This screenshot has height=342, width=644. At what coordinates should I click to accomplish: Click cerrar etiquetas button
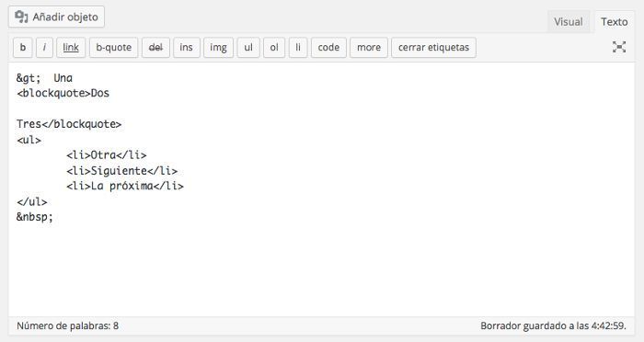point(433,47)
